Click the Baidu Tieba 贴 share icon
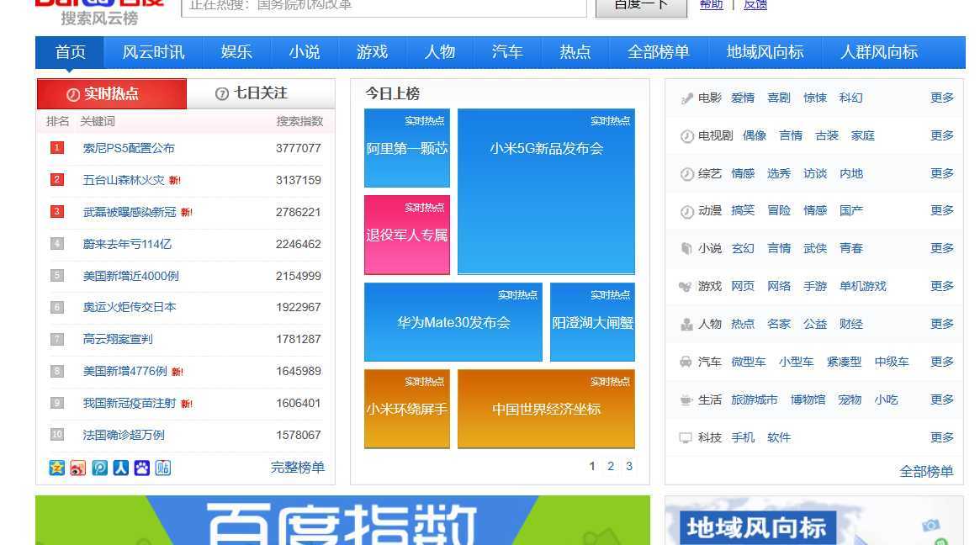The width and height of the screenshot is (980, 545). 163,468
